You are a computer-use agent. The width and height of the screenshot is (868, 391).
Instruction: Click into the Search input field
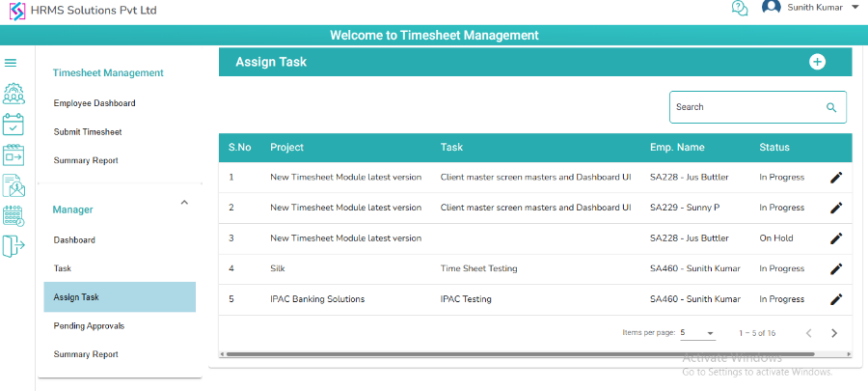click(745, 107)
